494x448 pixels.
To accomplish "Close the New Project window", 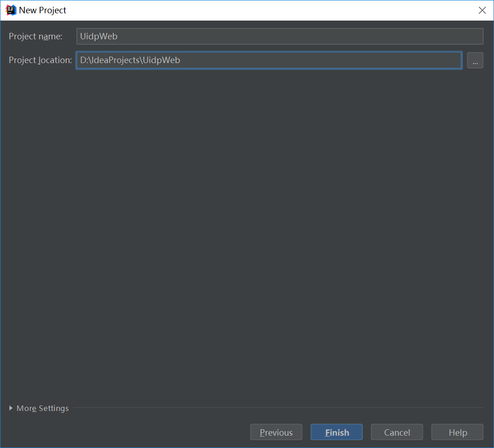I will 482,11.
